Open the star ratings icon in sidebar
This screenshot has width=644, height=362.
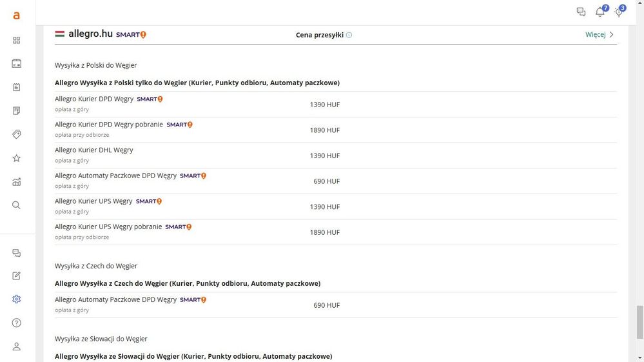(17, 158)
